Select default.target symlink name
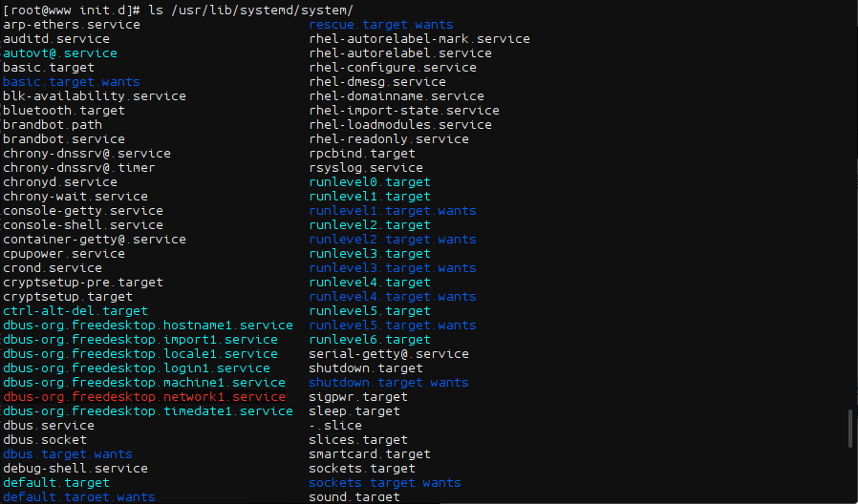The height and width of the screenshot is (504, 858). pyautogui.click(x=56, y=482)
